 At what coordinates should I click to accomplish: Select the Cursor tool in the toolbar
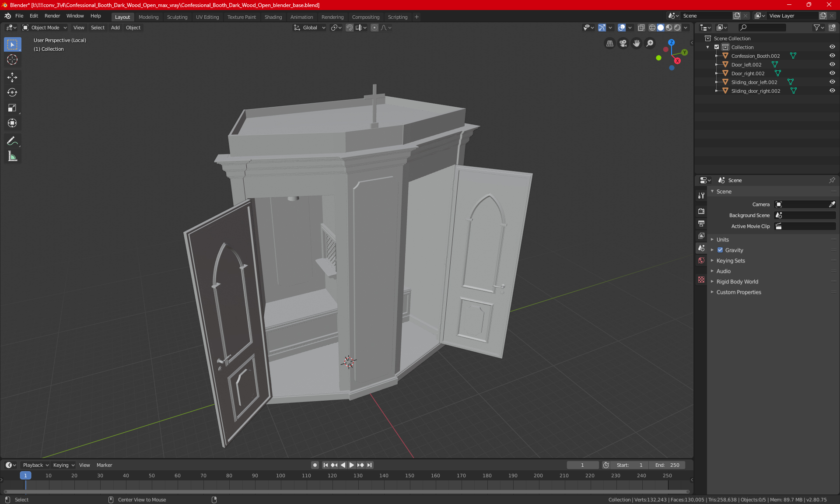click(12, 59)
